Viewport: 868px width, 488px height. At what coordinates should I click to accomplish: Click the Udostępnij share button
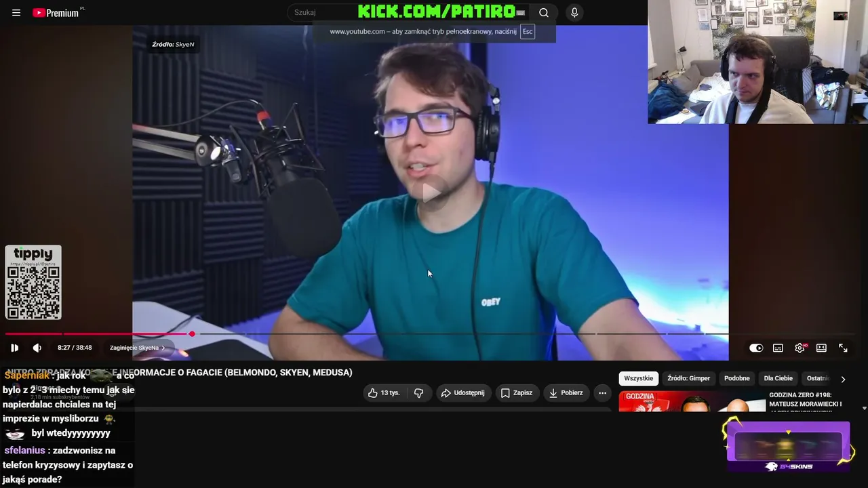pos(462,393)
